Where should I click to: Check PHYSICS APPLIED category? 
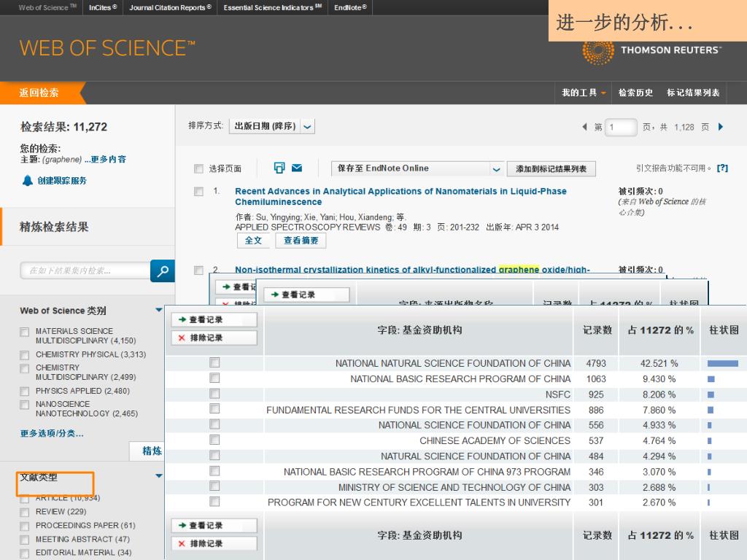[24, 392]
